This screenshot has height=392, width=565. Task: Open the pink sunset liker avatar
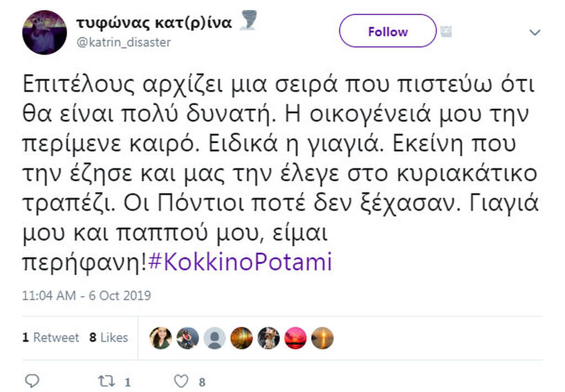point(295,338)
